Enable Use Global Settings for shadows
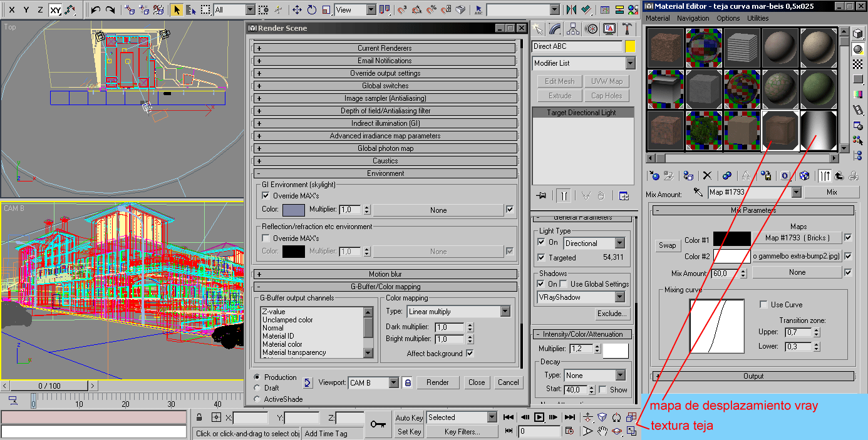868x440 pixels. [564, 284]
